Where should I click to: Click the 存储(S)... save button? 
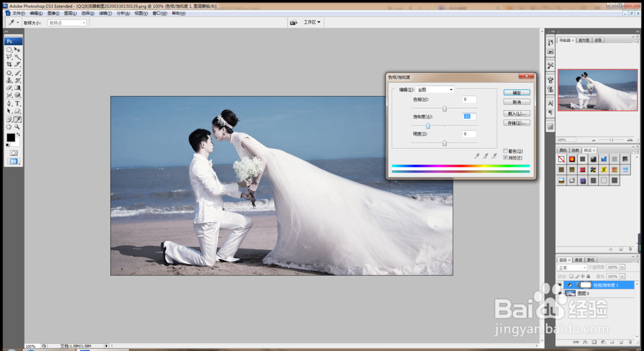(x=516, y=123)
